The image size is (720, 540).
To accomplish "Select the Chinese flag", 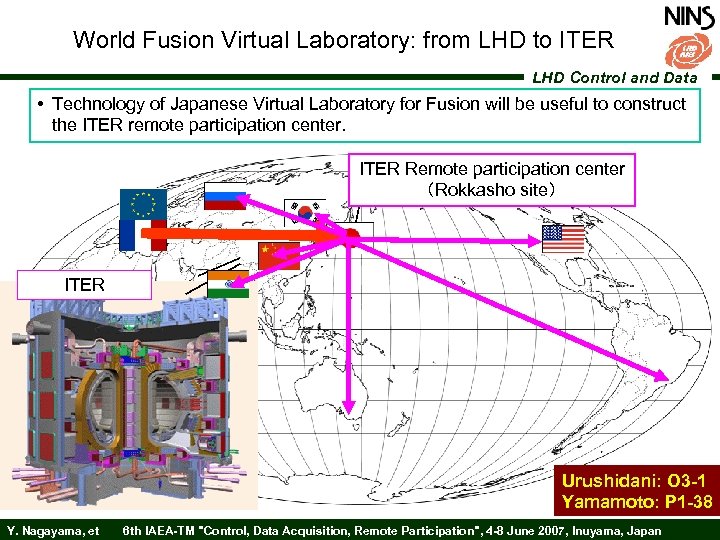I will [x=279, y=256].
